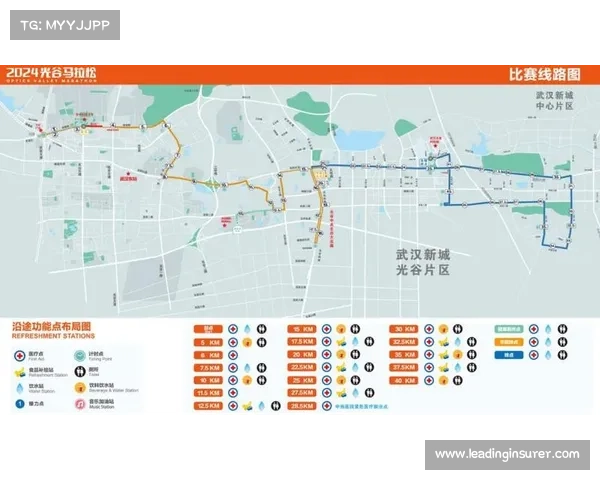Click the '2024光谷马拉松' title
The width and height of the screenshot is (600, 480).
point(51,73)
